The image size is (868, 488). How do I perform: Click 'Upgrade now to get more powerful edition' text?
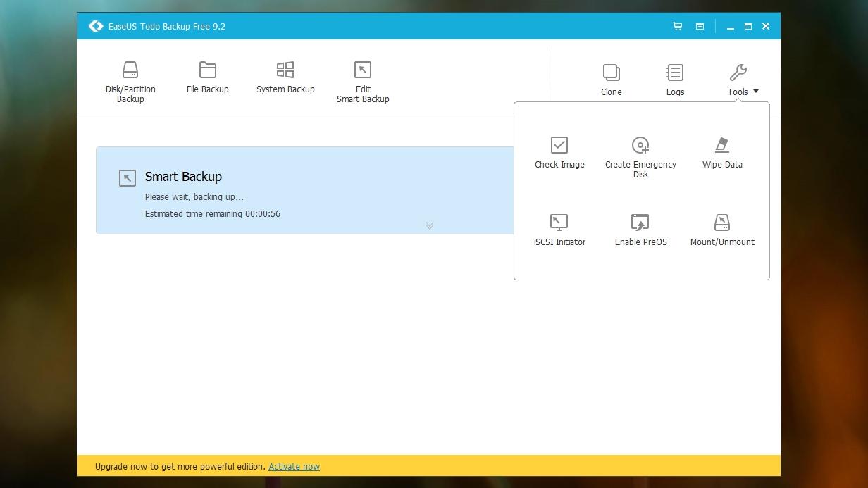click(x=180, y=466)
